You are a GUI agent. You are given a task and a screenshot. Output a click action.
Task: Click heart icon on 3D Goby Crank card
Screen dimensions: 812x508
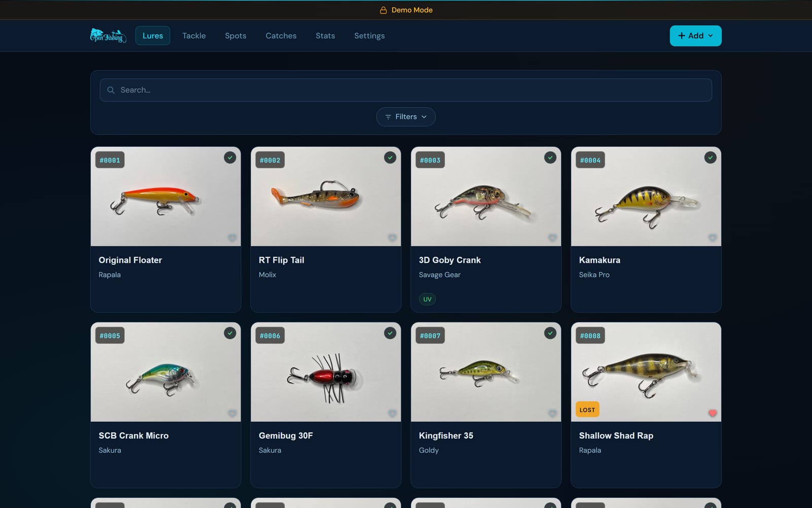point(552,238)
